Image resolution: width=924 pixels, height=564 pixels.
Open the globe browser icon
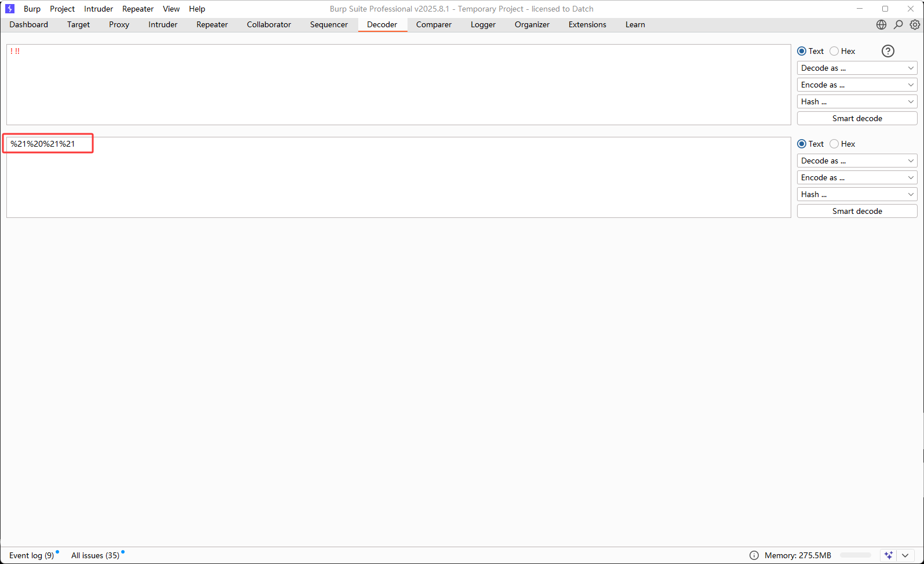tap(881, 24)
